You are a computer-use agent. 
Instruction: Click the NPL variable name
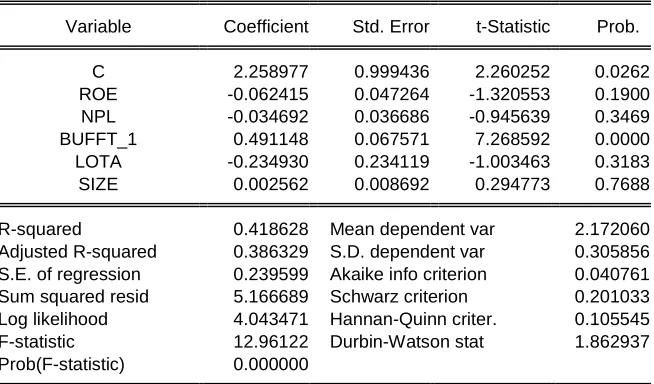[x=98, y=117]
